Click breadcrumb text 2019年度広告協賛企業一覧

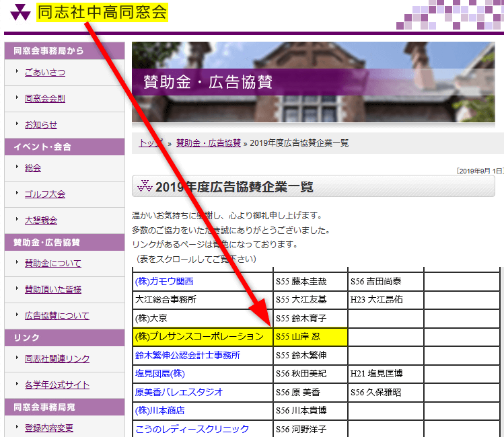coord(299,143)
